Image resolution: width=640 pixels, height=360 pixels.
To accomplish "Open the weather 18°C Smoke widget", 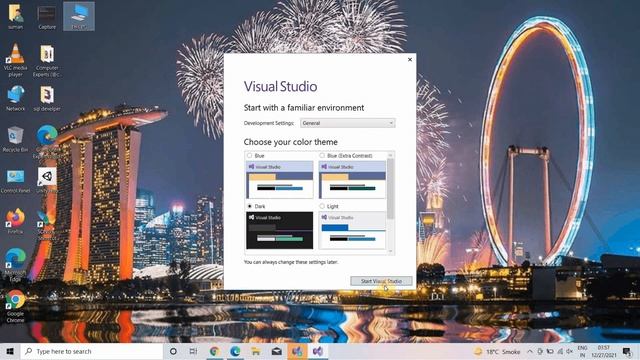I will pos(497,351).
